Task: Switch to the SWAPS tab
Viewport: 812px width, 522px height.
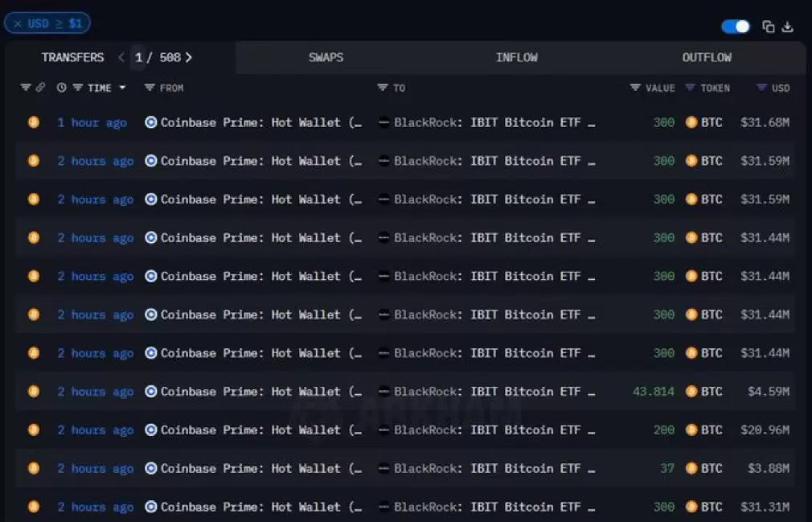Action: pos(326,57)
